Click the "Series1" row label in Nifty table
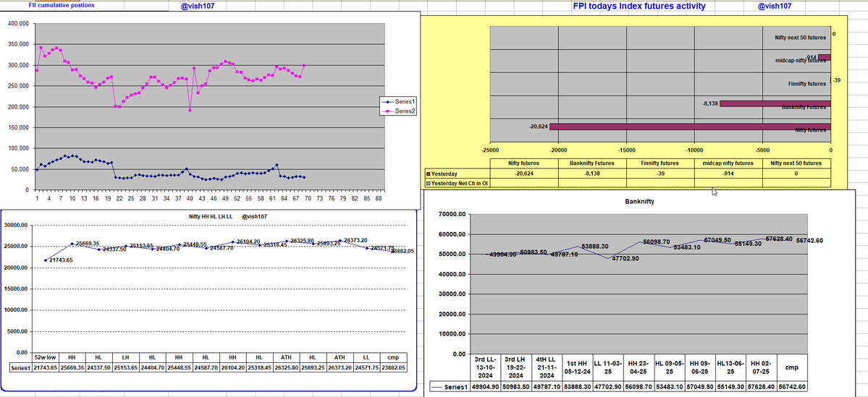Screen dimensions: 868x397 point(21,367)
